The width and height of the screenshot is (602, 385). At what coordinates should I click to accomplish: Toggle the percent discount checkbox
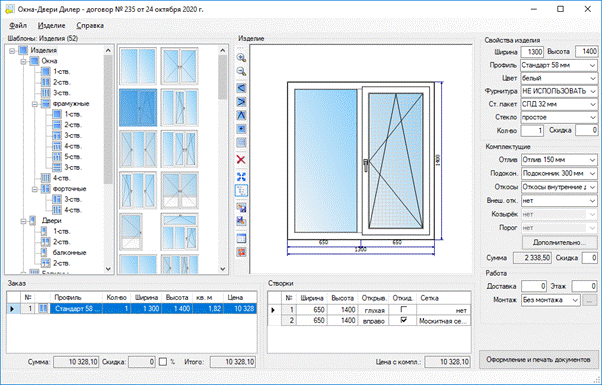163,362
